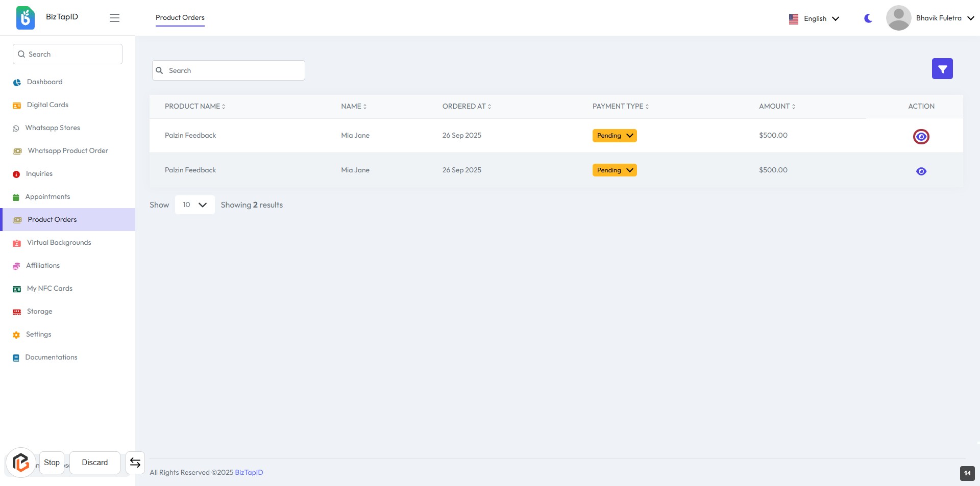Toggle dark mode with moon icon
Viewport: 980px width, 486px height.
click(868, 18)
